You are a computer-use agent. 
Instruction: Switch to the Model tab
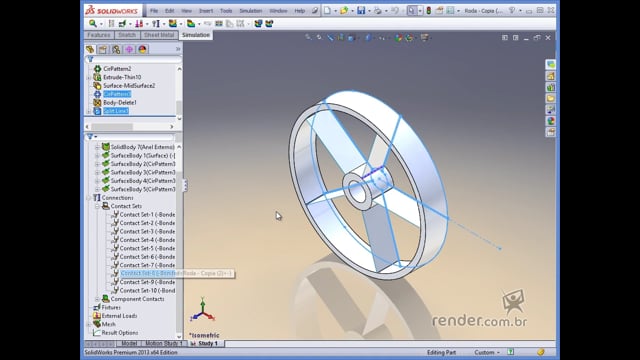[x=129, y=344]
